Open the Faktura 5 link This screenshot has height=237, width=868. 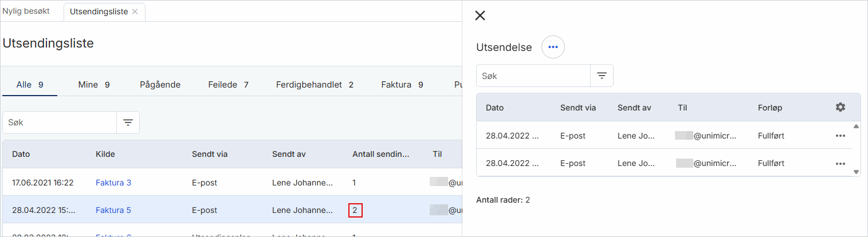(x=113, y=210)
